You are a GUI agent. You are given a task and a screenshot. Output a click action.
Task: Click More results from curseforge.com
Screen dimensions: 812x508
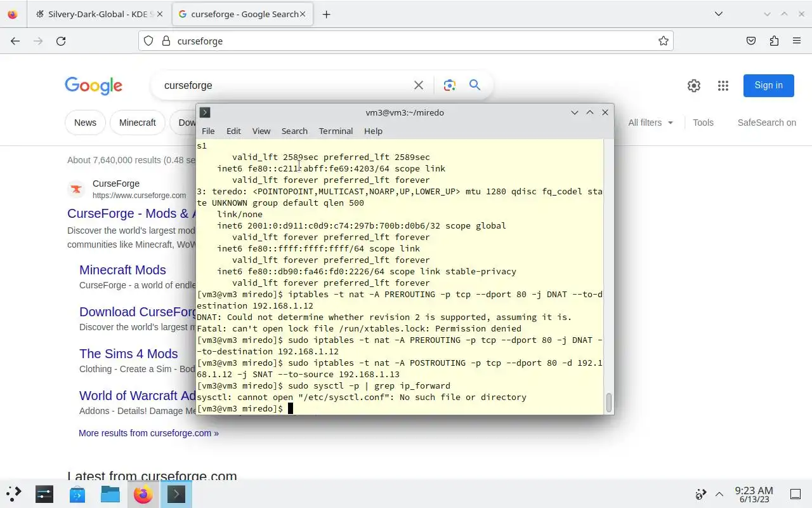click(148, 433)
